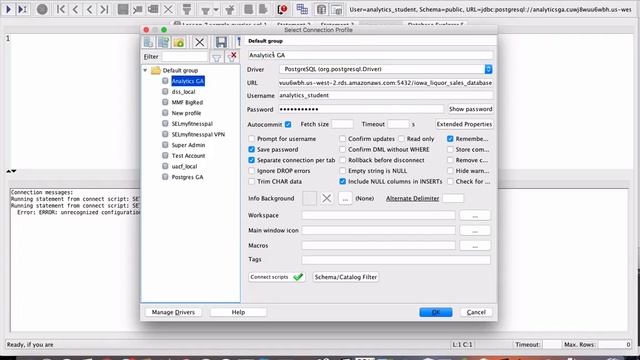640x360 pixels.
Task: Click the Connect scripts button
Action: click(x=277, y=277)
